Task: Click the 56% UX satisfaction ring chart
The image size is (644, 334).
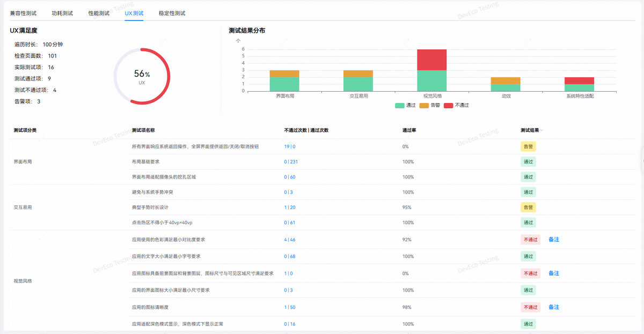Action: click(142, 76)
